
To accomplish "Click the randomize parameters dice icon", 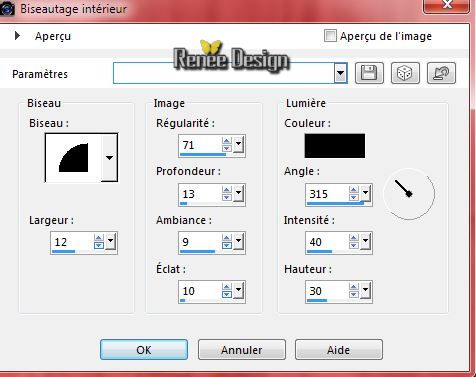I will click(x=405, y=73).
